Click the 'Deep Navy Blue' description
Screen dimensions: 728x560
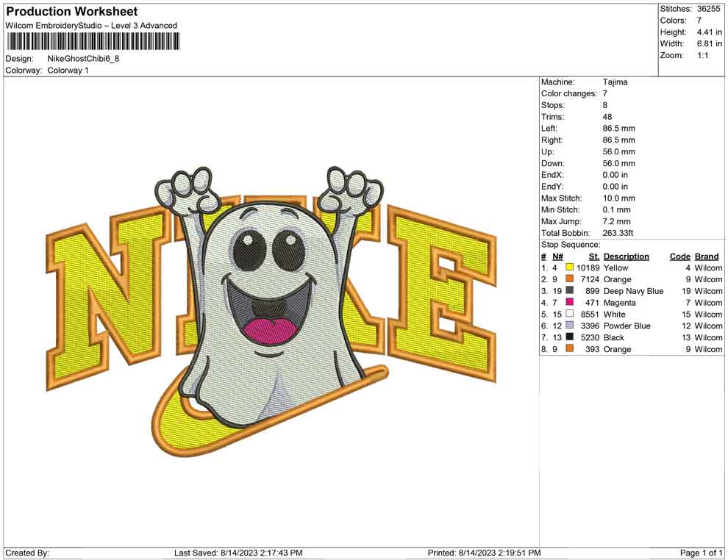pyautogui.click(x=633, y=291)
